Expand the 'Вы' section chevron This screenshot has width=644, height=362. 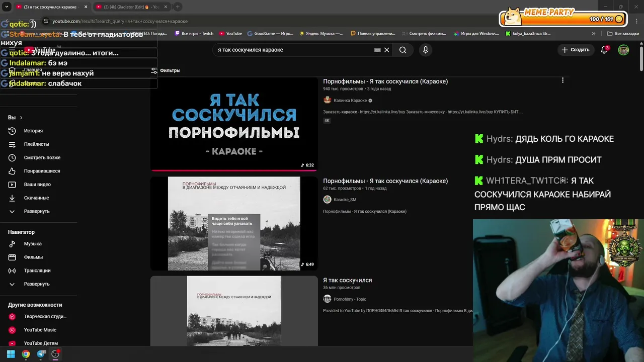[x=21, y=118]
